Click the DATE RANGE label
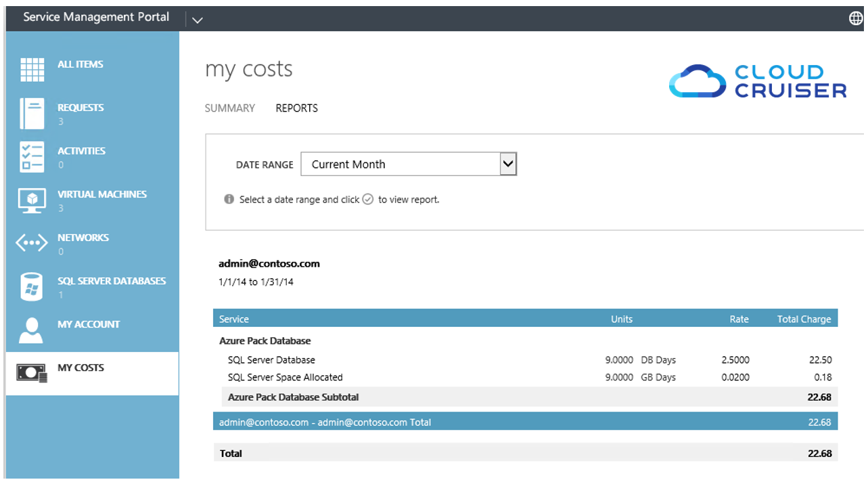Viewport: 868px width, 484px height. (x=265, y=164)
